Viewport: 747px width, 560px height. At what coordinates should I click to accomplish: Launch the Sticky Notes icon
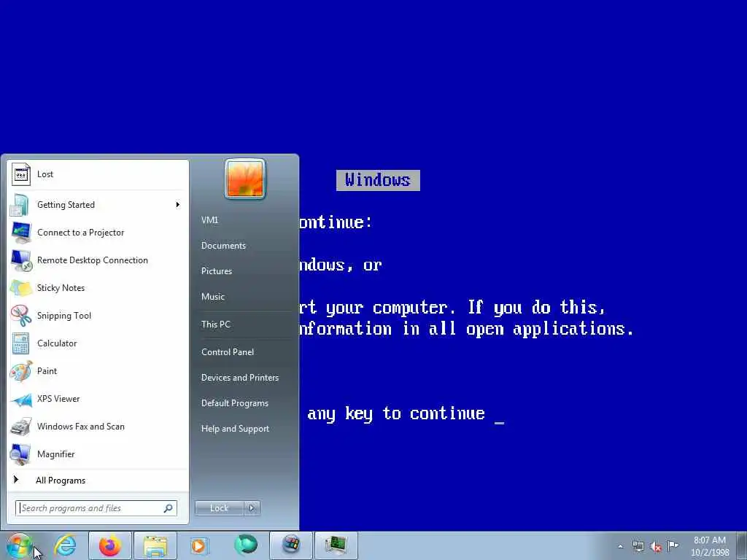[x=20, y=288]
